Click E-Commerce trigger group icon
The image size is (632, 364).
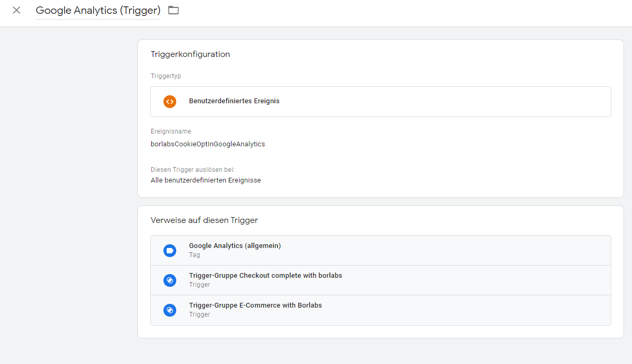coord(170,310)
